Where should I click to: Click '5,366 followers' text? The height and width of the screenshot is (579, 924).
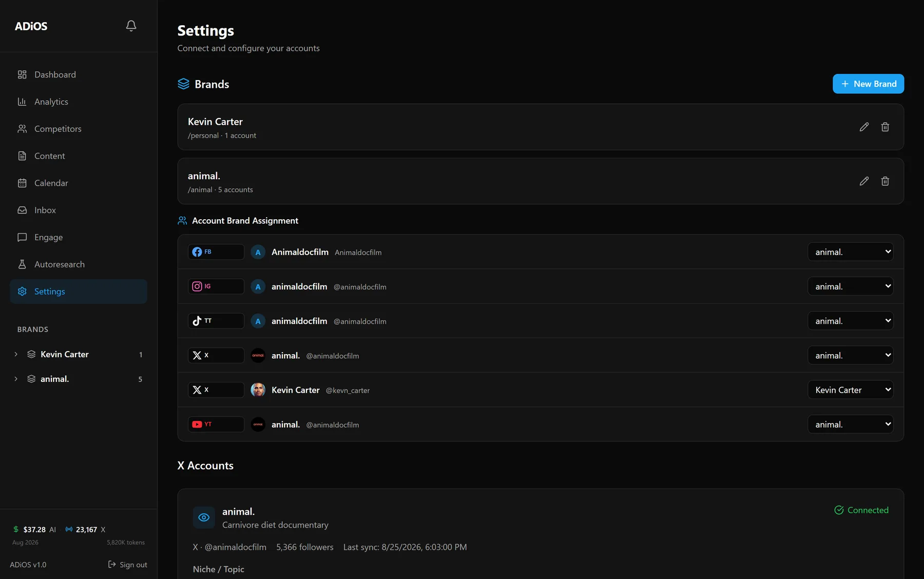pos(305,547)
